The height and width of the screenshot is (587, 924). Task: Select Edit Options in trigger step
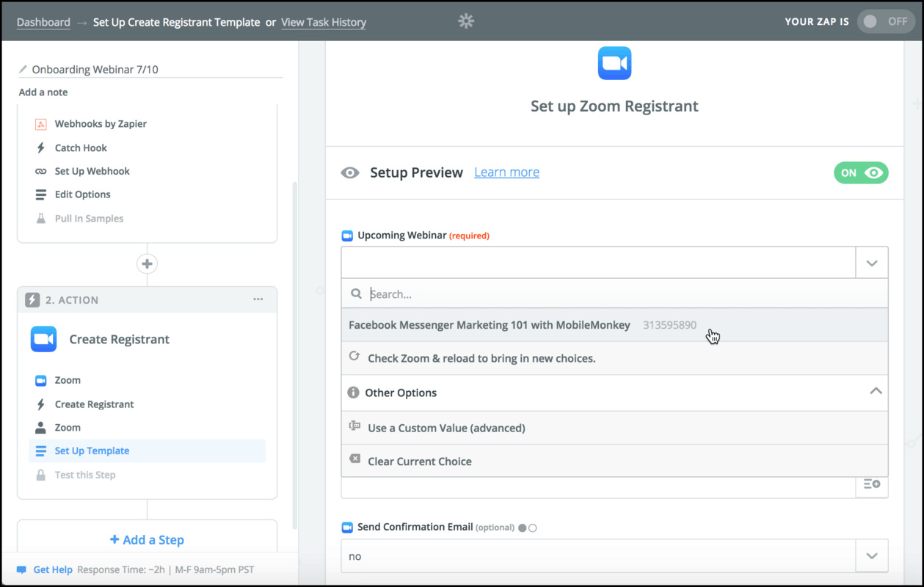[x=83, y=194]
